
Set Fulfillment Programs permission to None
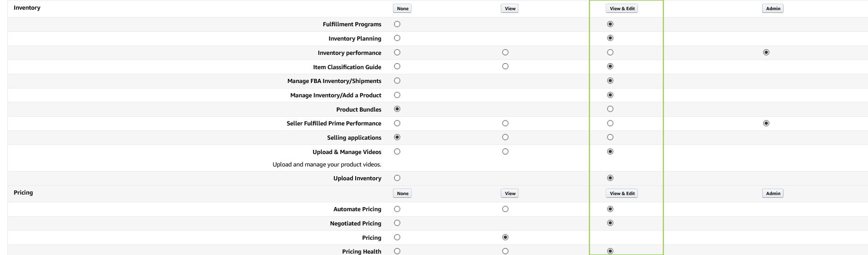[397, 24]
